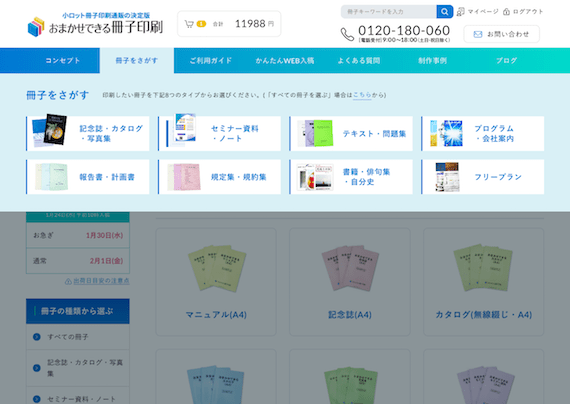Viewport: 570px width, 404px height.
Task: Click the My Page icon
Action: click(x=461, y=12)
